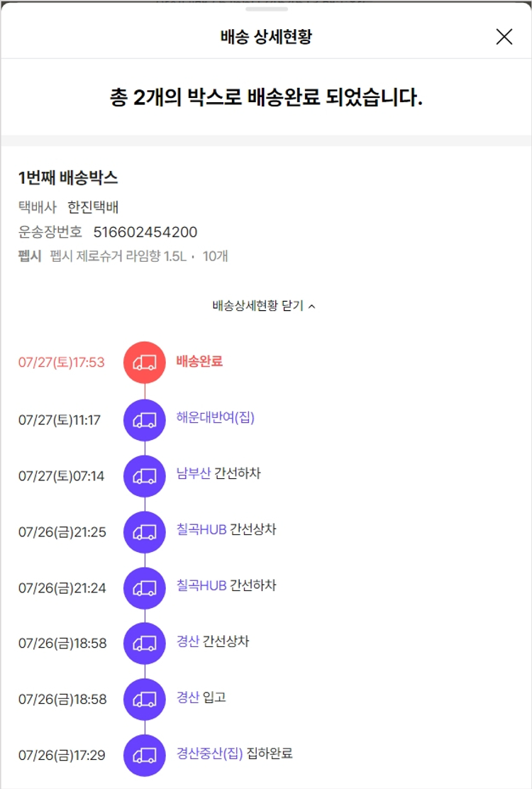Open the 남부산 location link

194,473
